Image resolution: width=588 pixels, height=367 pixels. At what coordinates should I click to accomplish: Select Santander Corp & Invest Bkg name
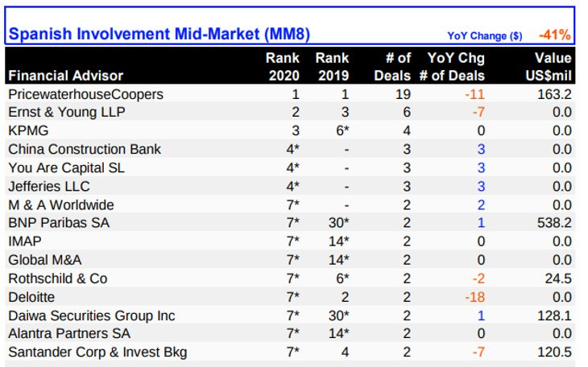[x=97, y=352]
